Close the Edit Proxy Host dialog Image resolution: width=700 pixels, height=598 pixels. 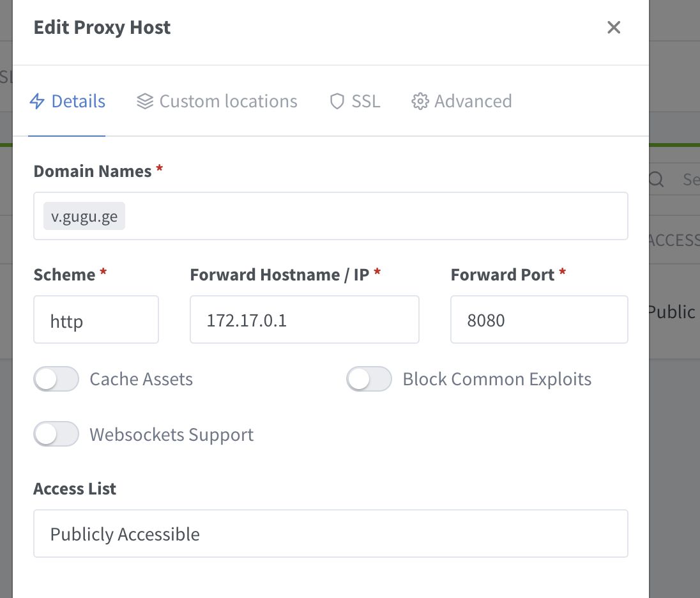[x=614, y=27]
